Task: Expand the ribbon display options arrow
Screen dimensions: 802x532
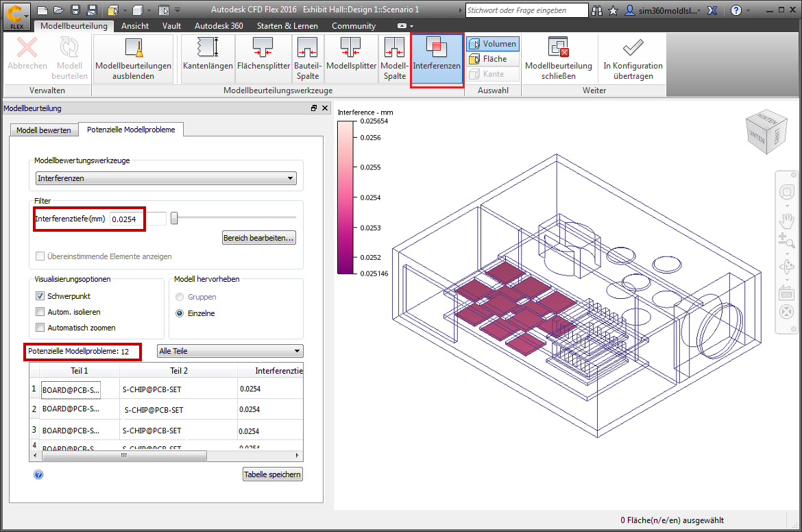Action: pos(411,26)
